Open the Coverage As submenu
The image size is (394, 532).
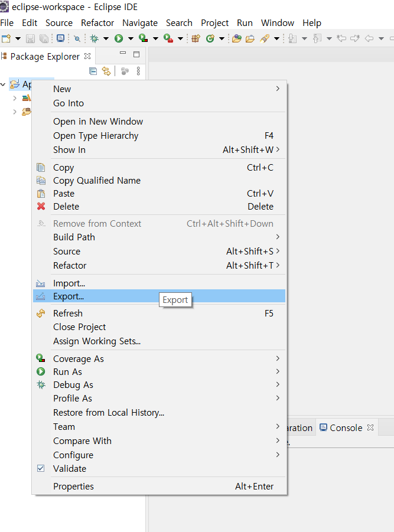pos(159,358)
